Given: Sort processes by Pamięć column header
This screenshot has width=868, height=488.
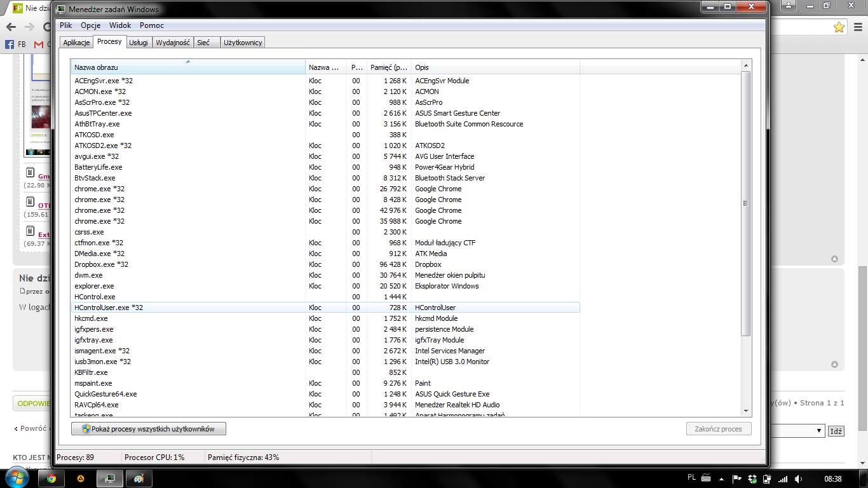Looking at the screenshot, I should coord(389,67).
